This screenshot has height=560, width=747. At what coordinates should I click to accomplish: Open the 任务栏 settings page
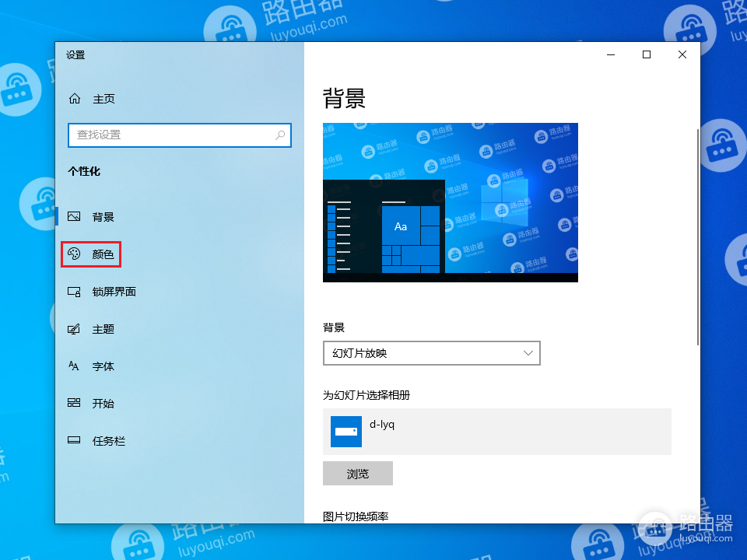tap(109, 441)
